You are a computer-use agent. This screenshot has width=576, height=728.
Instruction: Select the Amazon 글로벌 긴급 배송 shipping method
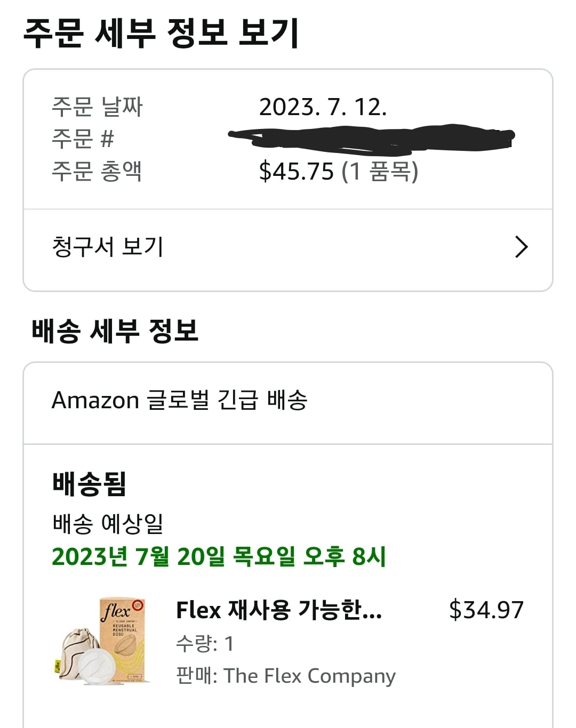click(179, 400)
